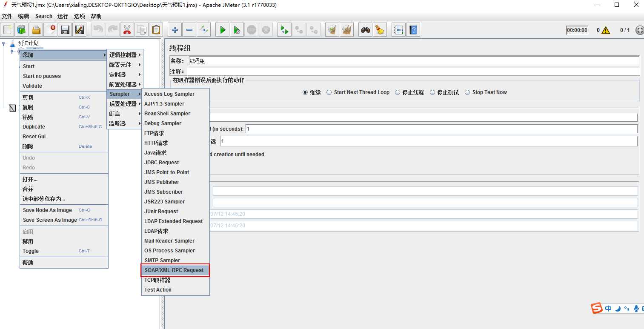644x329 pixels.
Task: Expand the 后置处理器 submenu
Action: (125, 104)
